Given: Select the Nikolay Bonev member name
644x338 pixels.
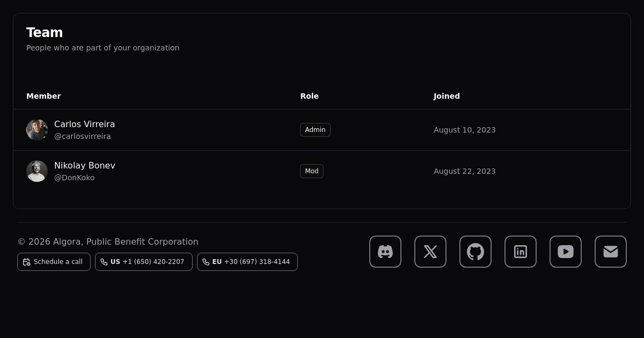Looking at the screenshot, I should [x=85, y=165].
